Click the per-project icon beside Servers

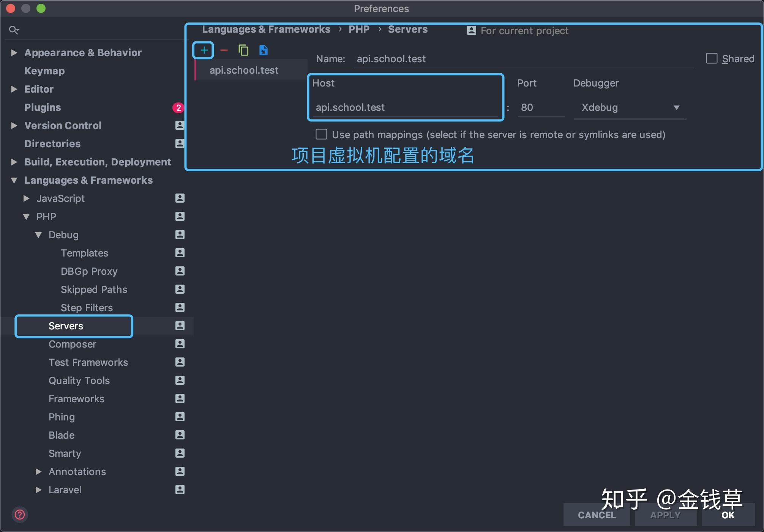pyautogui.click(x=180, y=326)
